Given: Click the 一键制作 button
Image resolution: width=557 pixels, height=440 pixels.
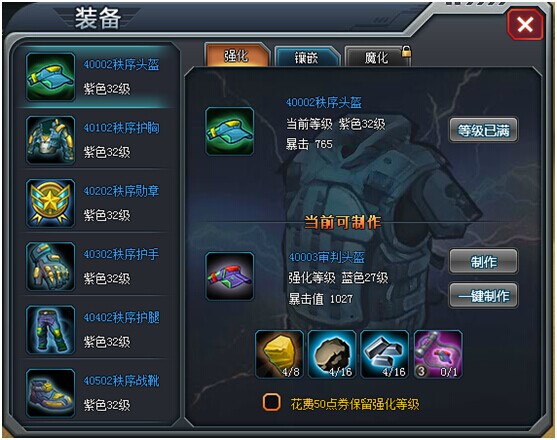Looking at the screenshot, I should coord(483,295).
